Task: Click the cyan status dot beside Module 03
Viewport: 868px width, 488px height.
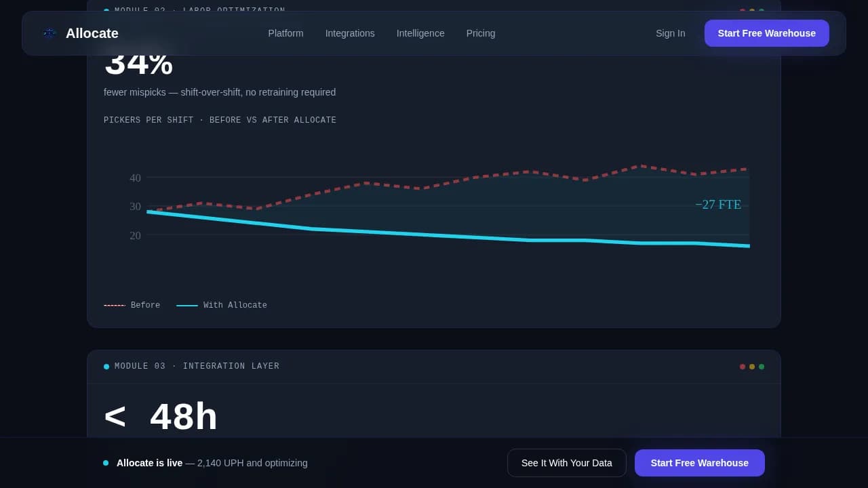Action: 106,367
